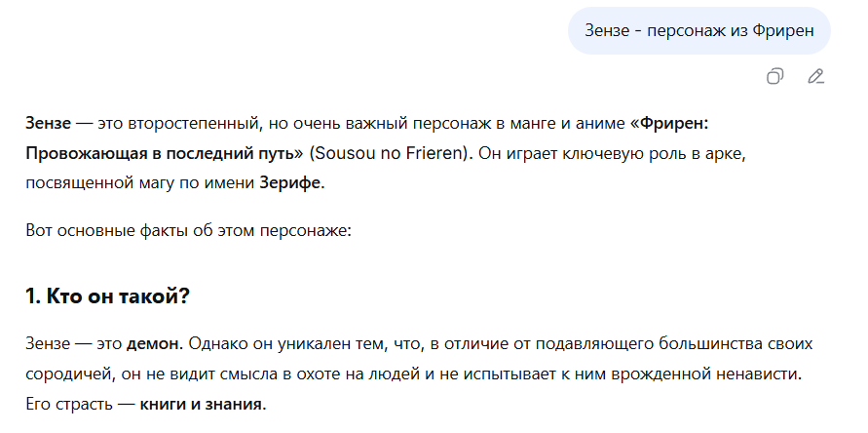
Task: Click the words "Его страсть" in the last line
Action: [68, 404]
